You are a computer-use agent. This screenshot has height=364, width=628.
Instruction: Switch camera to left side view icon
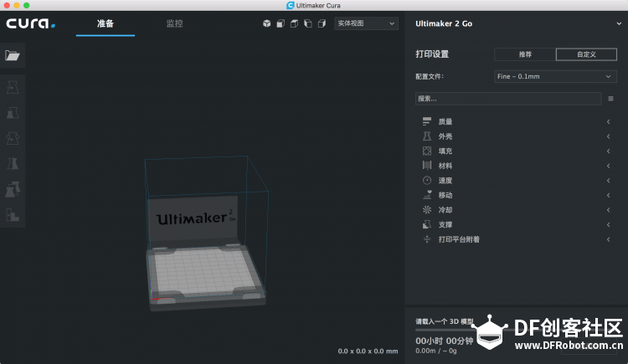pyautogui.click(x=307, y=23)
